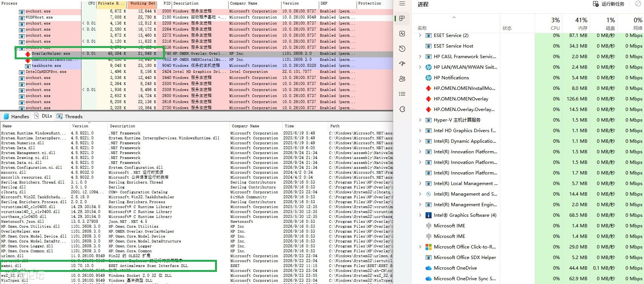This screenshot has height=284, width=644.
Task: Expand the ESET Service (2) group
Action: pyautogui.click(x=420, y=35)
